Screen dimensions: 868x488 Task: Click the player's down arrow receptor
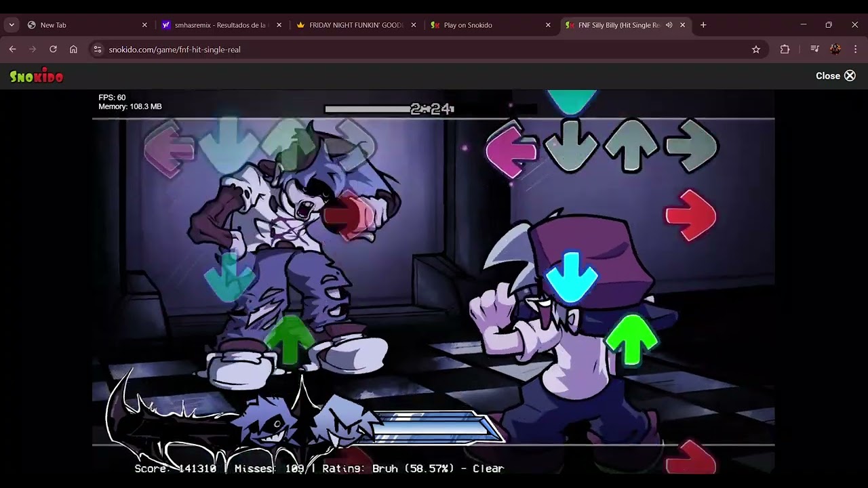point(572,146)
